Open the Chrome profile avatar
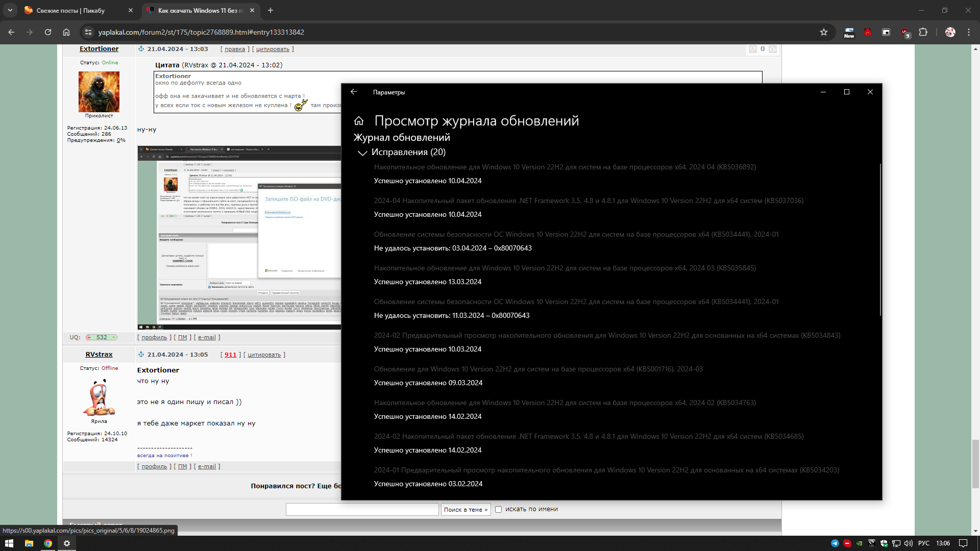This screenshot has width=980, height=551. pyautogui.click(x=950, y=32)
